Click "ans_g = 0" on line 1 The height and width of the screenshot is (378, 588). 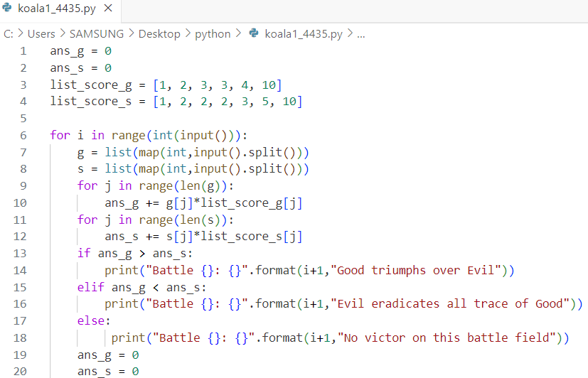pos(81,51)
